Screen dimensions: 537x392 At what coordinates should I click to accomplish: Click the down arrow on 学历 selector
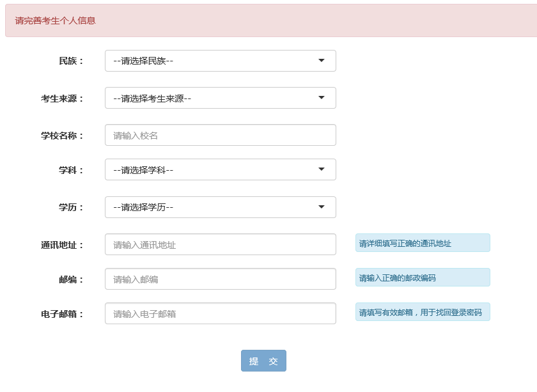pyautogui.click(x=321, y=207)
